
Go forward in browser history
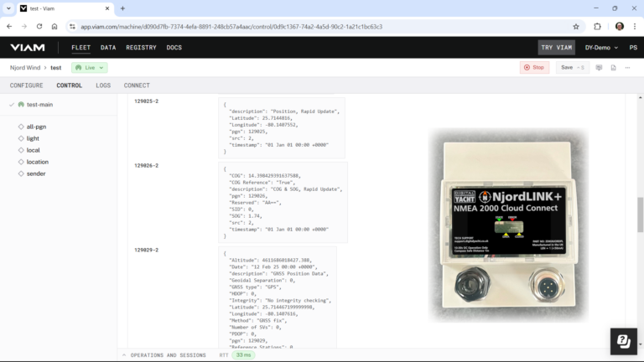tap(24, 27)
